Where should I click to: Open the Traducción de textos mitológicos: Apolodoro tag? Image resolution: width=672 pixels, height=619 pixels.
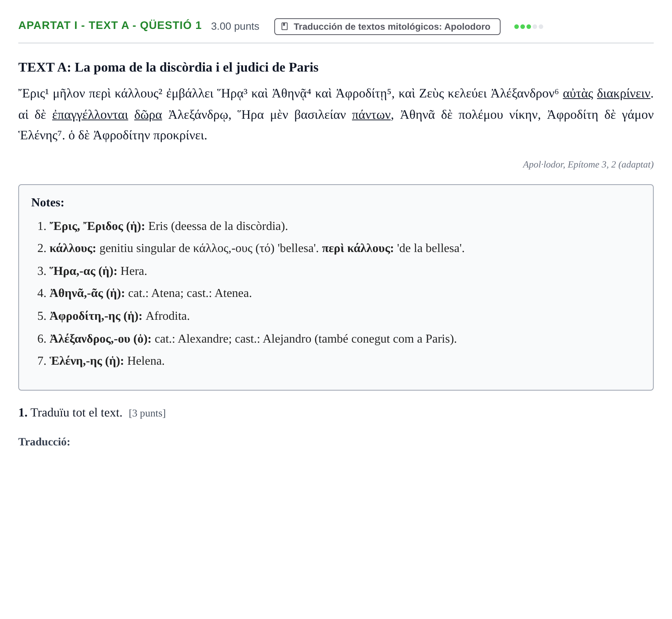click(387, 27)
